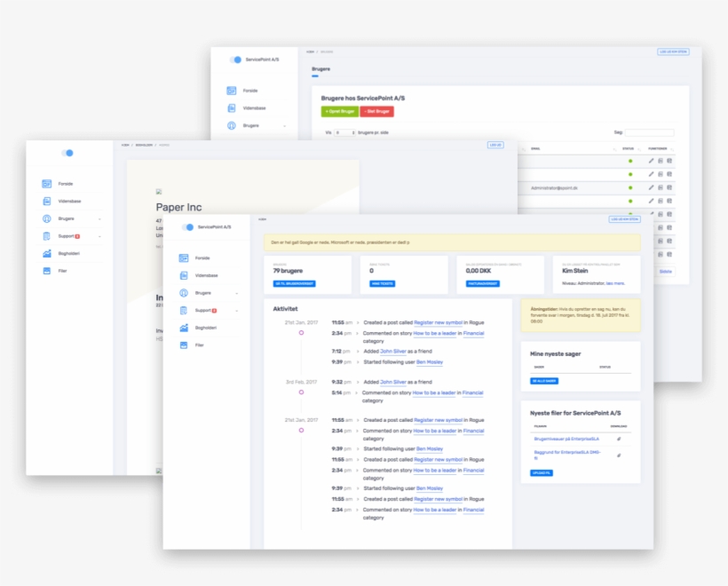Open the Forside sidebar icon
This screenshot has height=586, width=728.
click(x=183, y=257)
